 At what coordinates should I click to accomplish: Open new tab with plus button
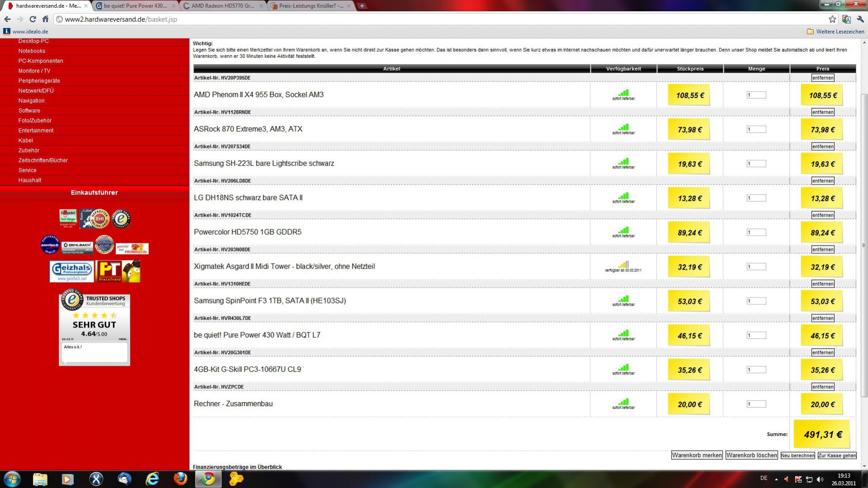362,6
